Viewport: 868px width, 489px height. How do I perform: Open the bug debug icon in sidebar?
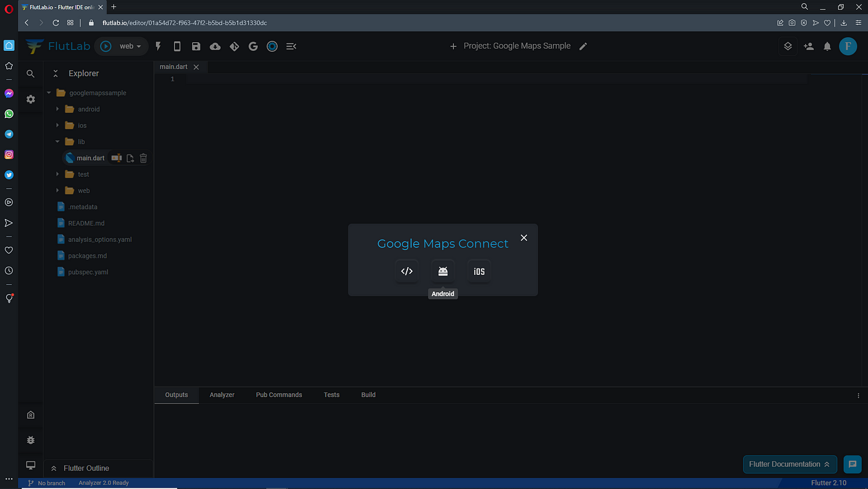point(30,440)
